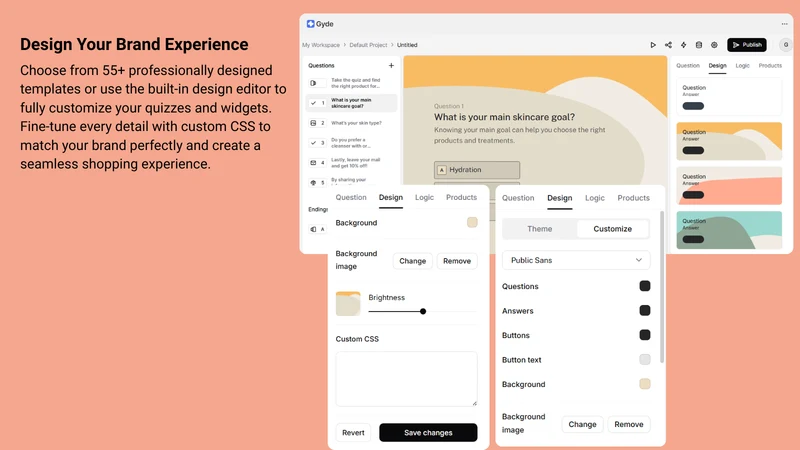Screen dimensions: 800x450
Task: Open the three-dot menu in title bar
Action: (784, 24)
